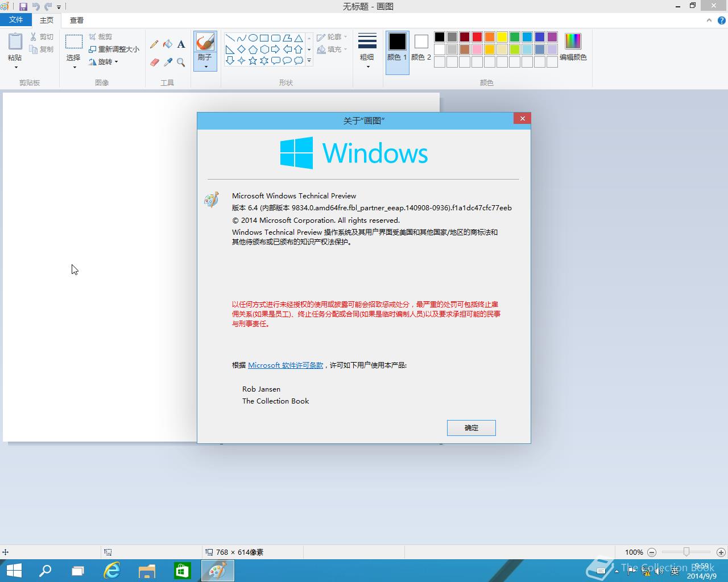
Task: Click the Crop (裁剪) command
Action: click(101, 37)
